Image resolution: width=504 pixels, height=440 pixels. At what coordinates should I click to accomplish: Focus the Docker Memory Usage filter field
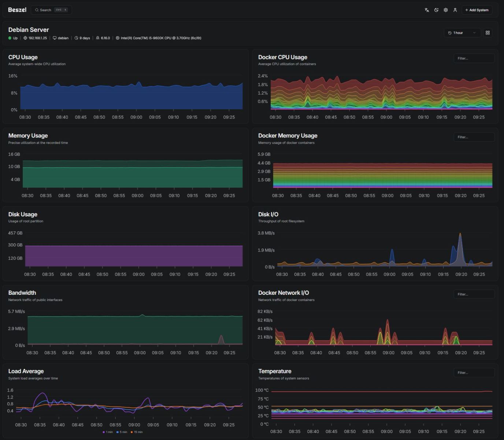tap(474, 137)
